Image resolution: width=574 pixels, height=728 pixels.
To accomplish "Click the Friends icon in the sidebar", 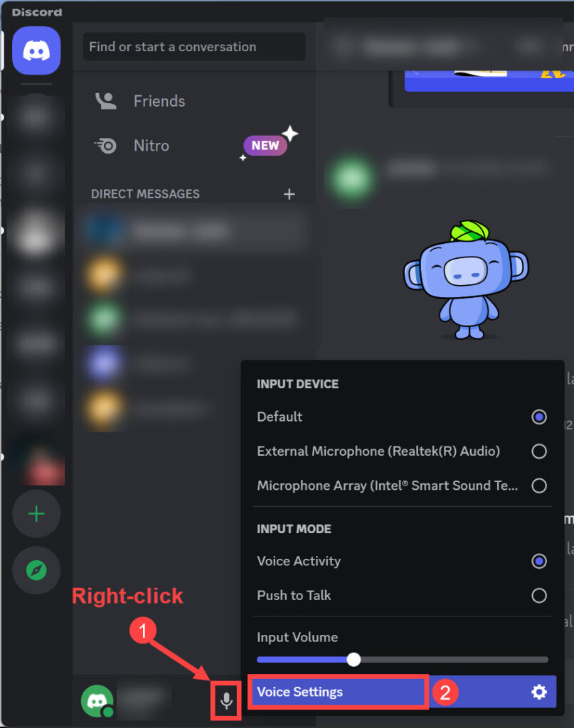I will [x=106, y=101].
